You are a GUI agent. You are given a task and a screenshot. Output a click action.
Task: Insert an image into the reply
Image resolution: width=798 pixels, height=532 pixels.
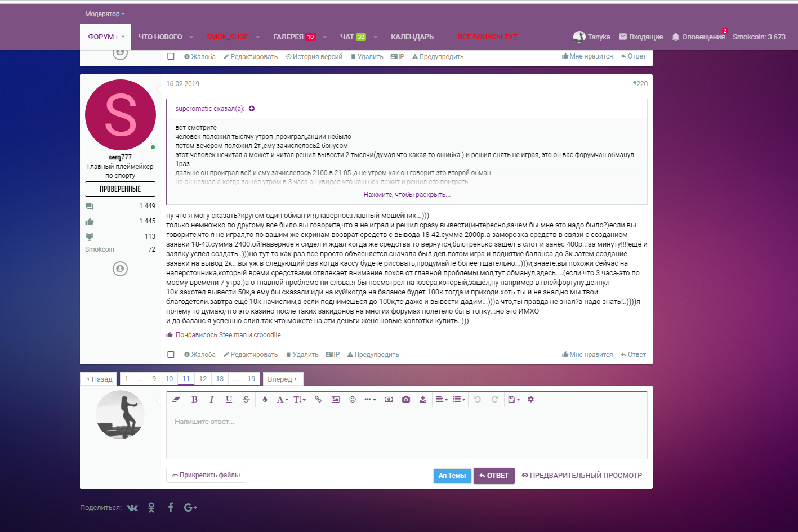point(336,399)
